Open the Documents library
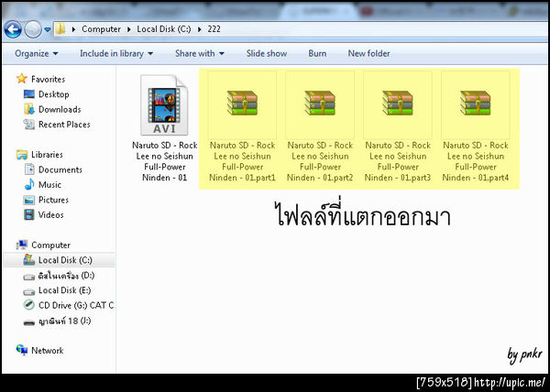This screenshot has height=392, width=550. [x=60, y=169]
